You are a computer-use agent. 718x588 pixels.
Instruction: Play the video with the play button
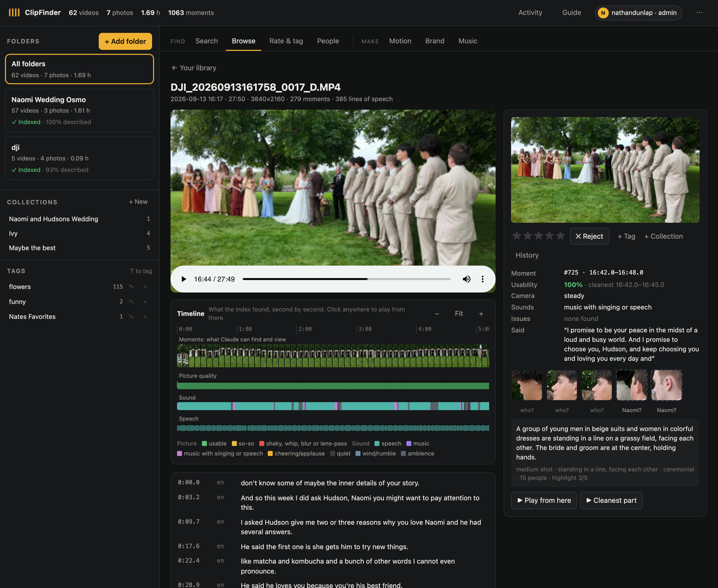(184, 279)
